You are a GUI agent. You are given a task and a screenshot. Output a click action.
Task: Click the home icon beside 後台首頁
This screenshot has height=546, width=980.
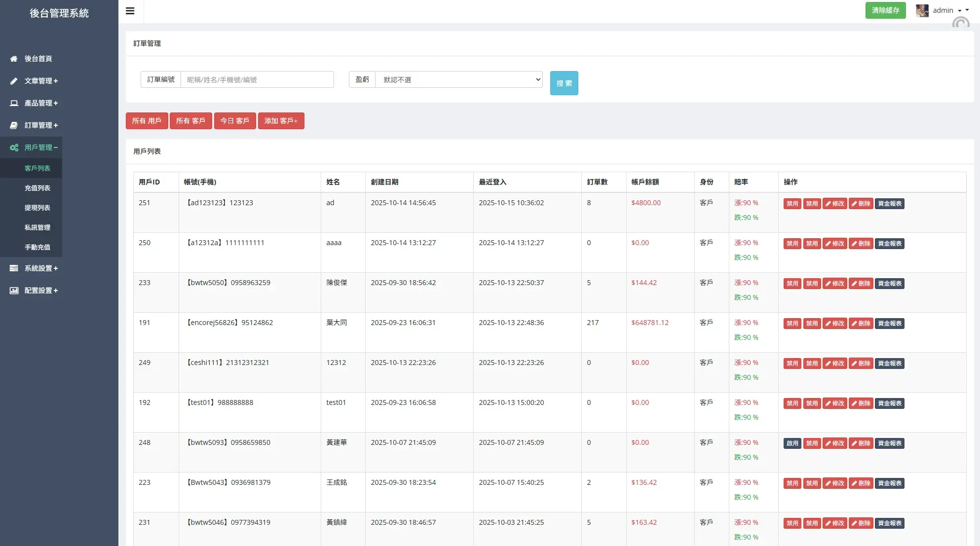pyautogui.click(x=14, y=59)
